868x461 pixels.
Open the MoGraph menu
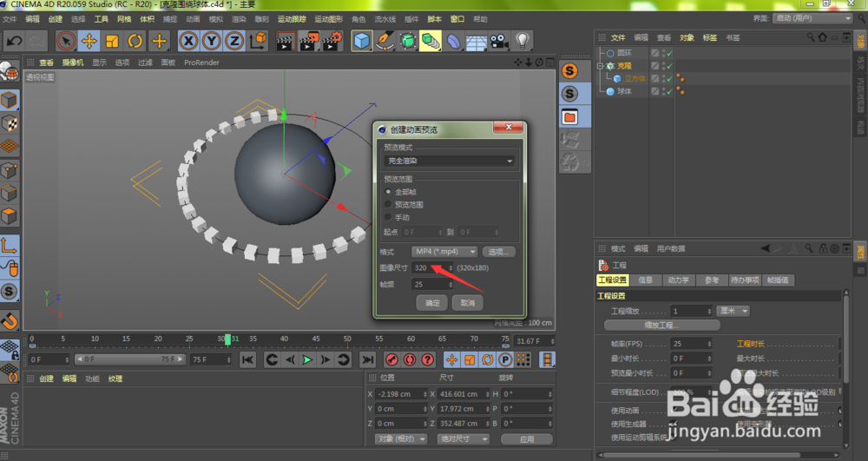[328, 19]
